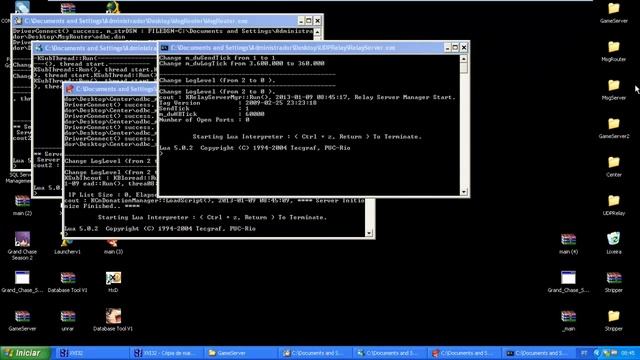Image resolution: width=640 pixels, height=360 pixels.
Task: Select the MsgRouter folder icon
Action: click(613, 47)
